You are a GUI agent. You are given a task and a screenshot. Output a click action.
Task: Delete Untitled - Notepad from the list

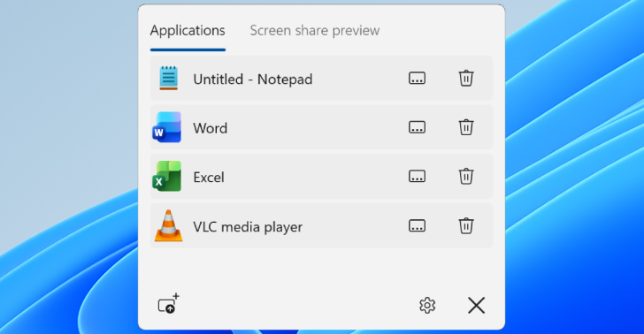[466, 78]
